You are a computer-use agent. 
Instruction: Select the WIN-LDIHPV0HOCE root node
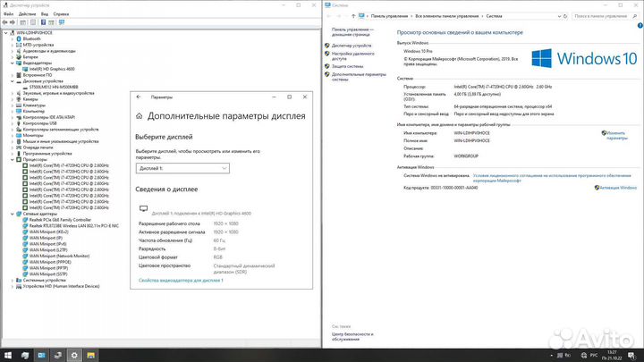[35, 33]
